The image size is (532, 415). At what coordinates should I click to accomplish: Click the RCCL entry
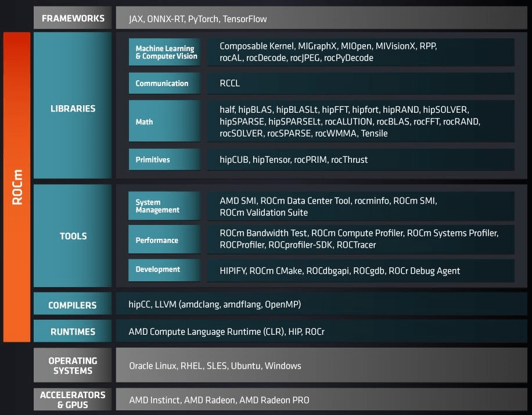click(x=361, y=83)
